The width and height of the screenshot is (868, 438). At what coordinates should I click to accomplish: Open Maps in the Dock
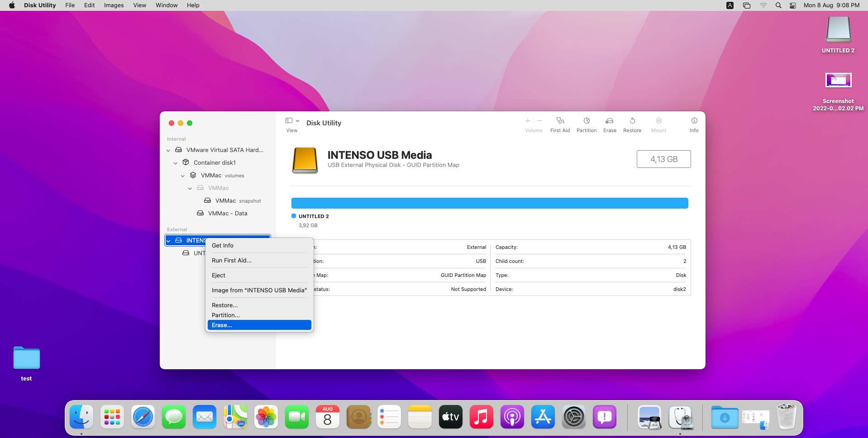click(x=235, y=417)
